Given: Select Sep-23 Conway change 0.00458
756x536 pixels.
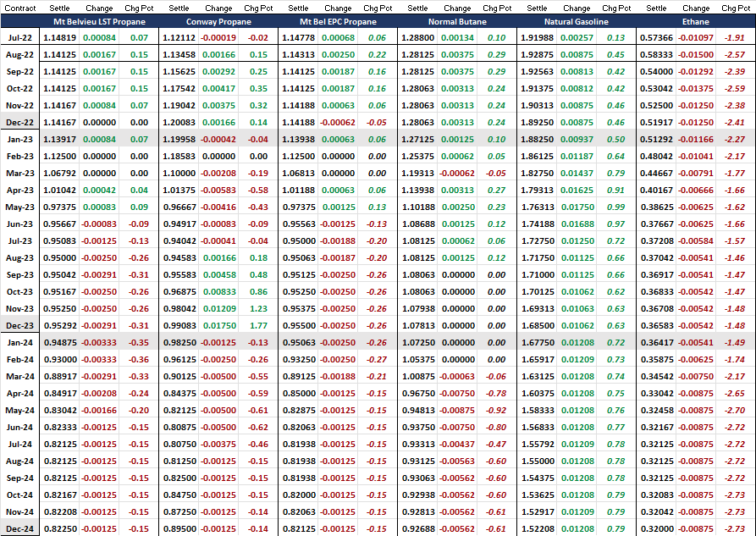Looking at the screenshot, I should 219,275.
